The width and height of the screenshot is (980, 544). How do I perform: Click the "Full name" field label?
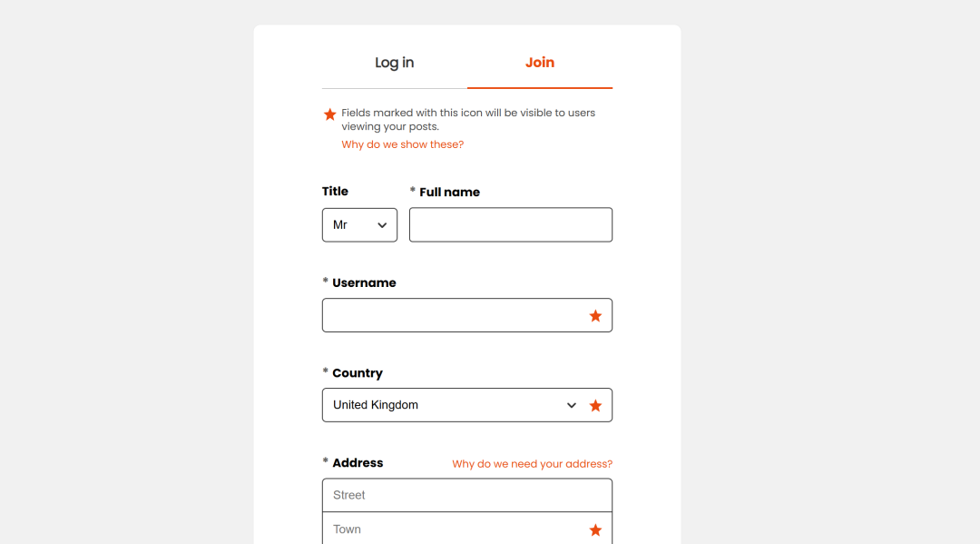[x=449, y=193]
